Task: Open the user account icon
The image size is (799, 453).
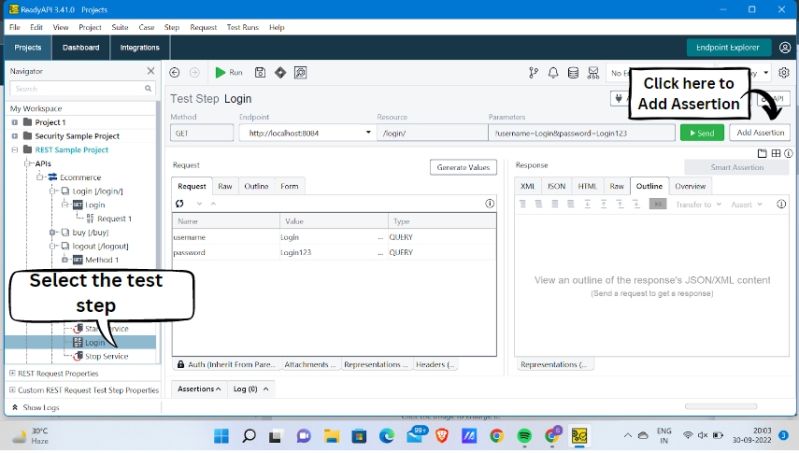Action: point(785,47)
